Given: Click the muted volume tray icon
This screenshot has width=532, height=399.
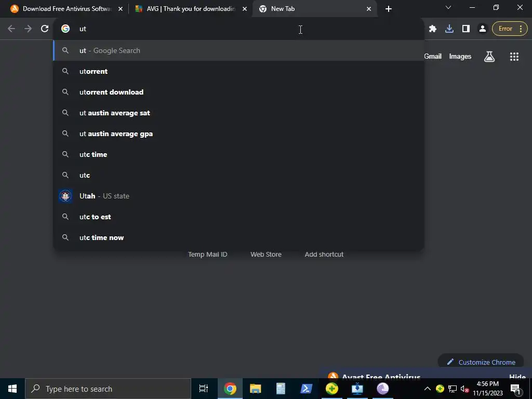Looking at the screenshot, I should coord(464,389).
